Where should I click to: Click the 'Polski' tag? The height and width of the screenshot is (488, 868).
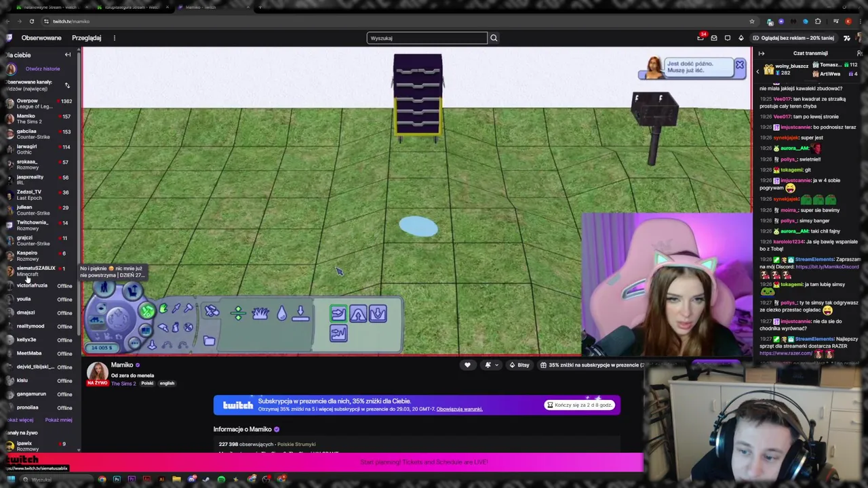click(x=147, y=384)
